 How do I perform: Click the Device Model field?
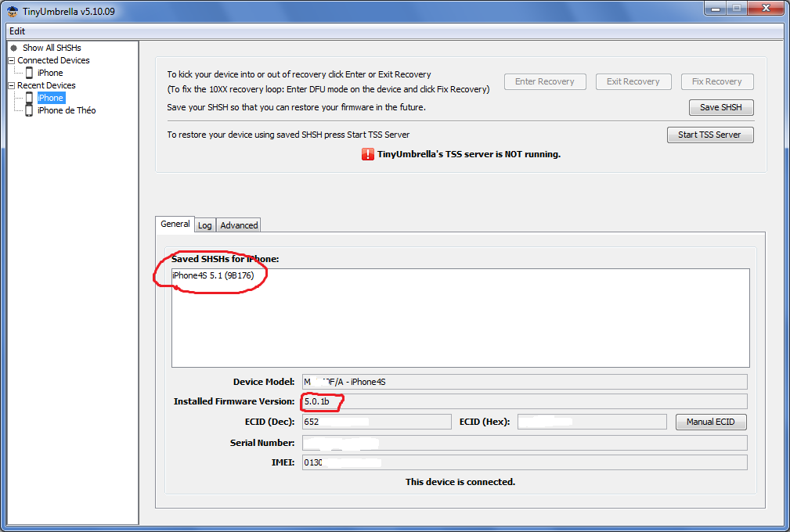[x=525, y=382]
